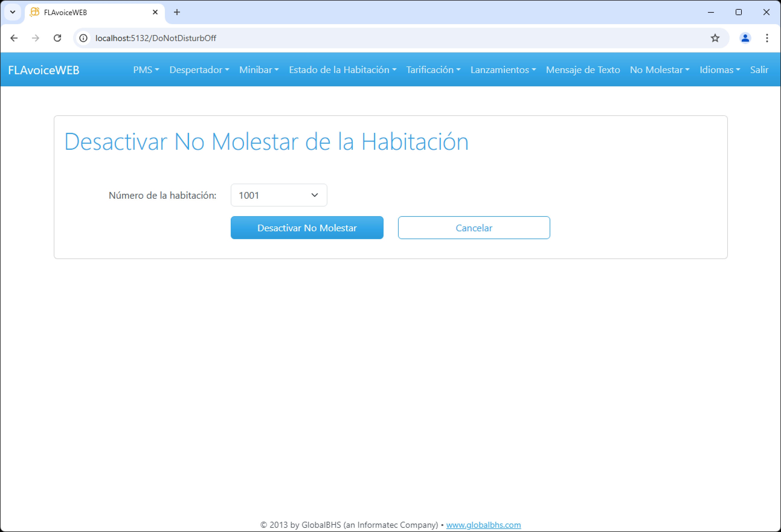Screen dimensions: 781x532
Task: Click Salir to log out
Action: 759,69
